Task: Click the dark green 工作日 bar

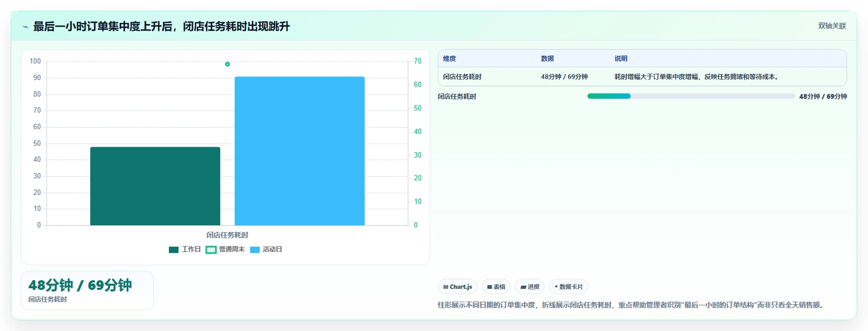Action: tap(155, 186)
